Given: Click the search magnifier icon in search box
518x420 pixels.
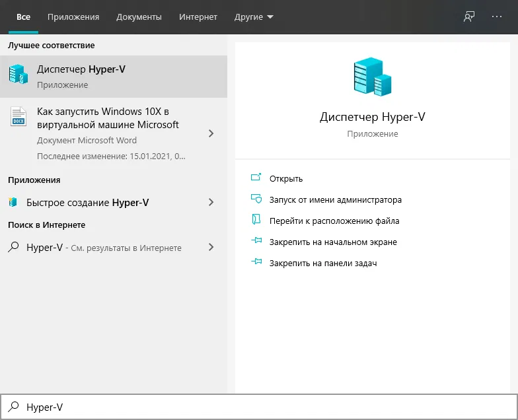Looking at the screenshot, I should click(x=13, y=407).
